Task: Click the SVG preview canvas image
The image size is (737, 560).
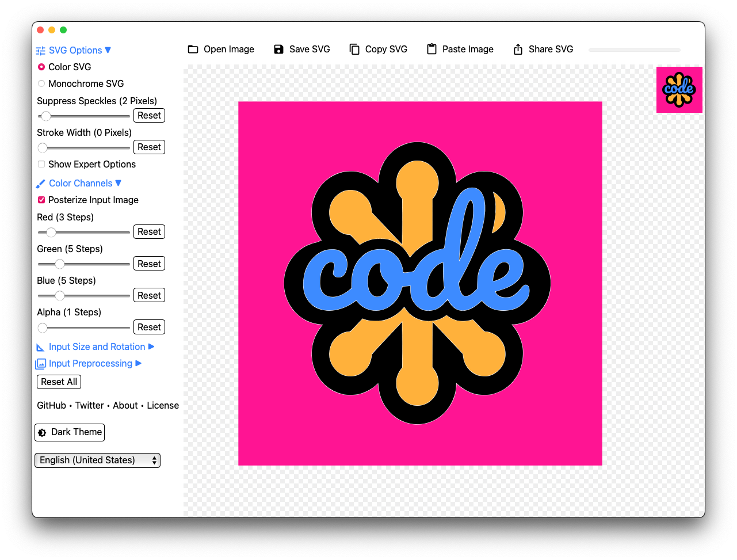Action: 420,284
